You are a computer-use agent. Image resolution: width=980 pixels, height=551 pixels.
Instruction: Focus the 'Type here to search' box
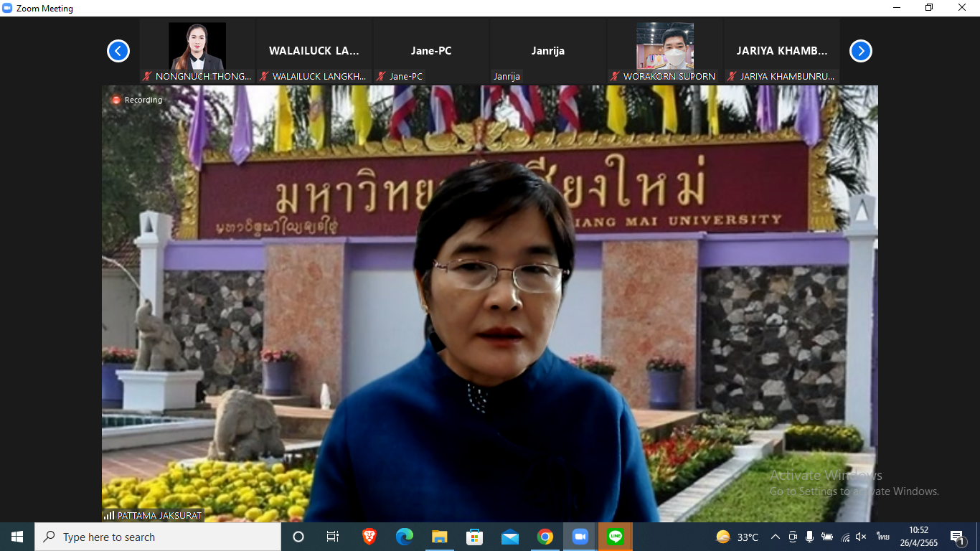(158, 537)
